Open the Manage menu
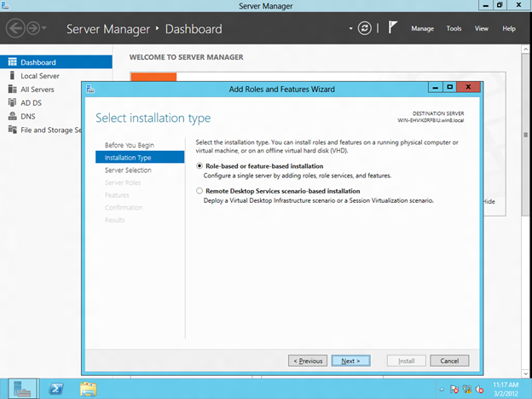This screenshot has height=399, width=532. coord(422,29)
